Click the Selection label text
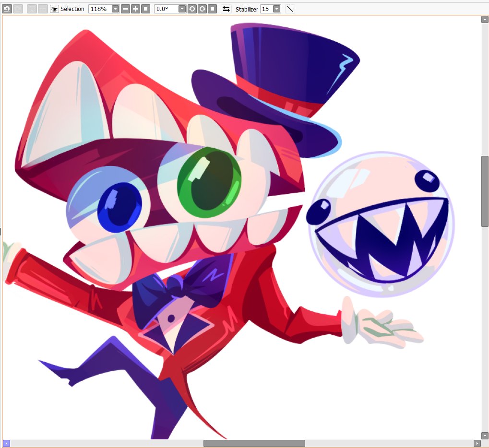Screen dimensions: 489x448 point(72,9)
